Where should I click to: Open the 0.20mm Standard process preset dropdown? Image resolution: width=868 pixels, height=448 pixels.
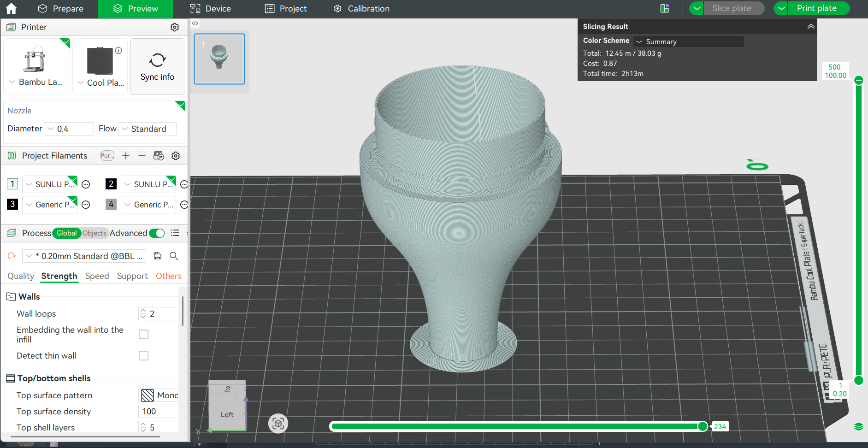coord(84,256)
